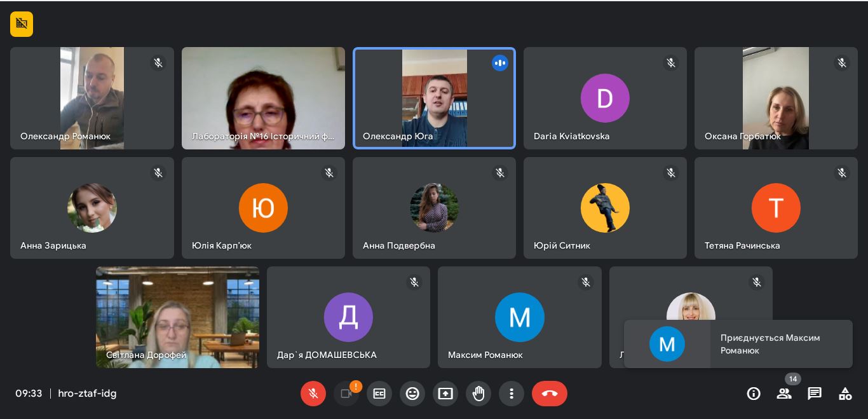Click the Тетяна Рачинська participant tile
Image resolution: width=868 pixels, height=419 pixels.
coord(776,208)
